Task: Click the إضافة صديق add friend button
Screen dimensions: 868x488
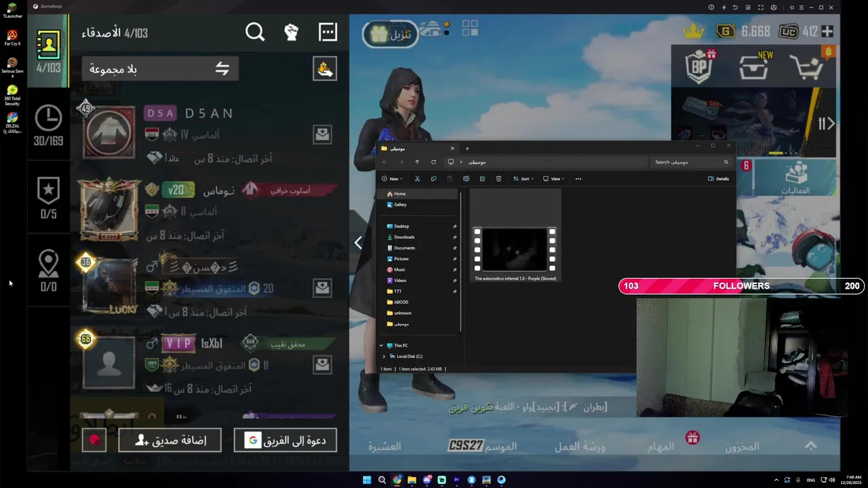Action: (170, 440)
